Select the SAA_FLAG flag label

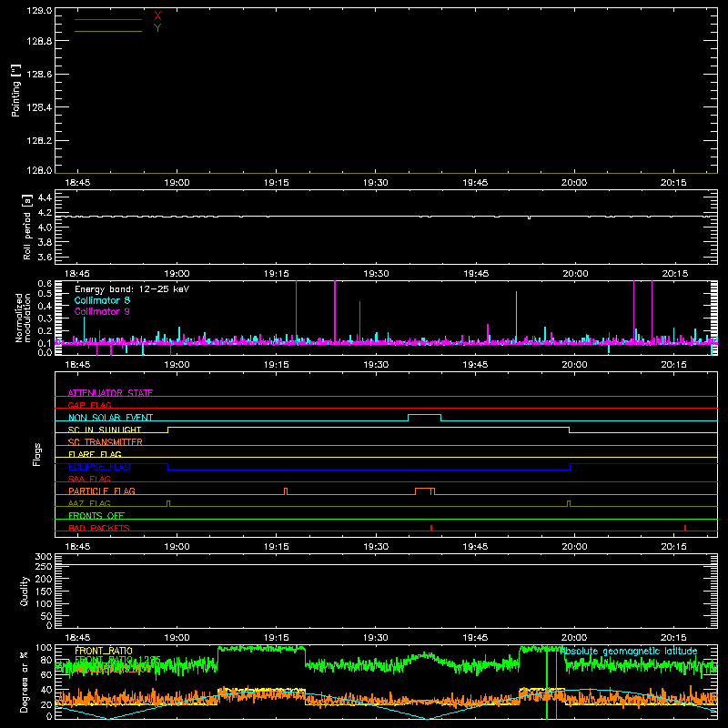click(89, 479)
